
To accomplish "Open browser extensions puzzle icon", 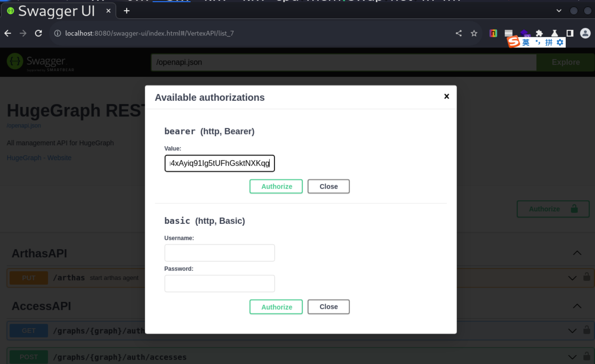I will tap(539, 33).
